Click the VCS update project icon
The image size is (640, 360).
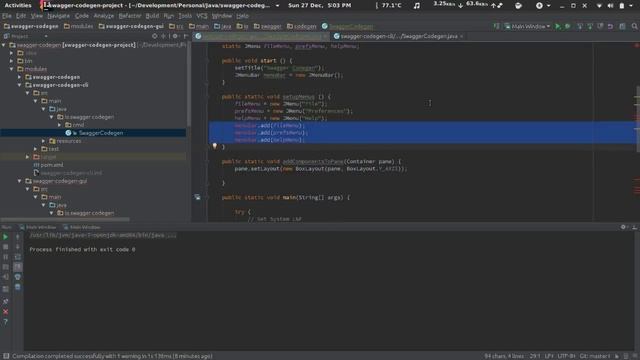click(x=580, y=26)
